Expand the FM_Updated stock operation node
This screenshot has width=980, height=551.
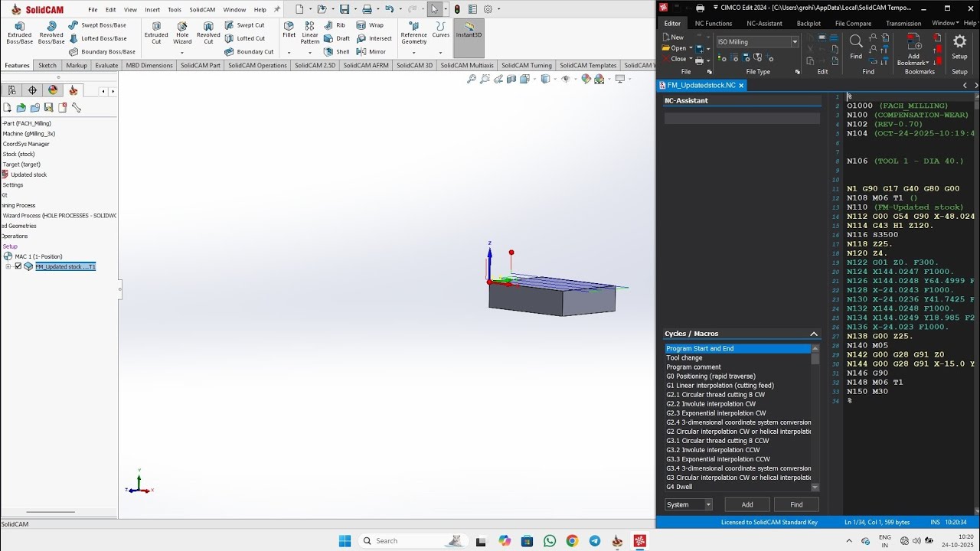[x=8, y=266]
